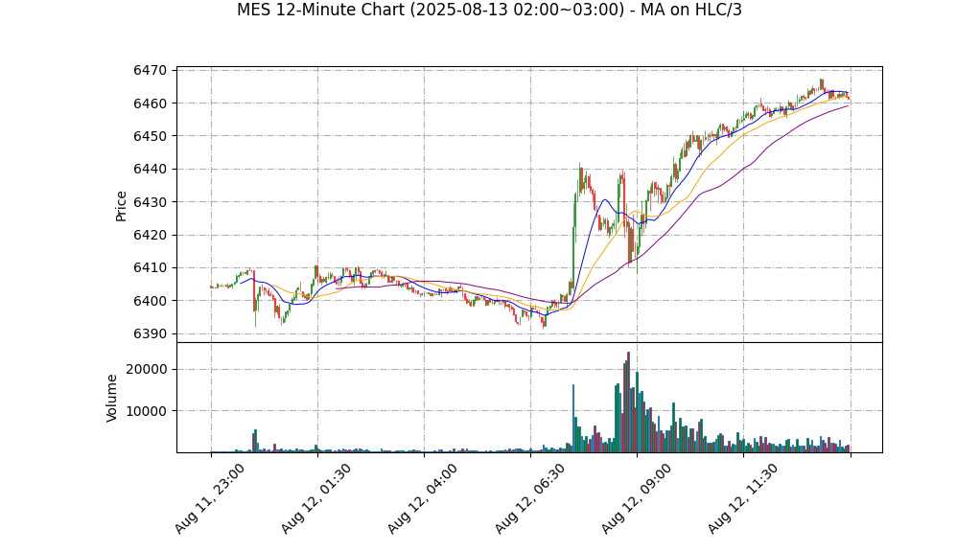The image size is (980, 551).
Task: Click the 'Aug 12, 11:30' time label
Action: pyautogui.click(x=742, y=498)
